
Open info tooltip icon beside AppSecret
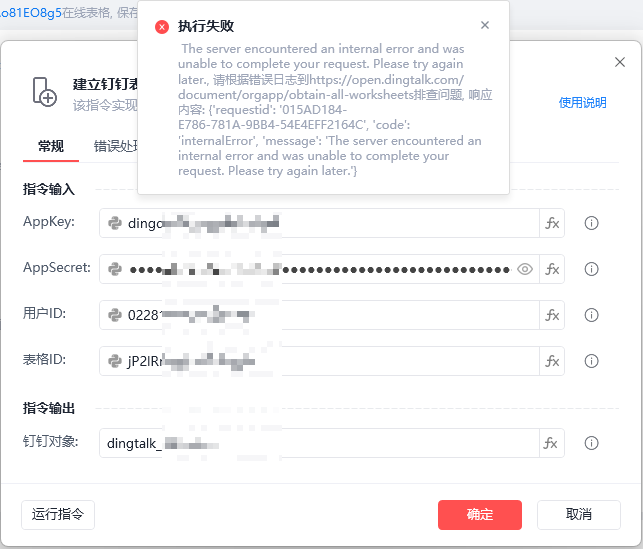[x=591, y=269]
